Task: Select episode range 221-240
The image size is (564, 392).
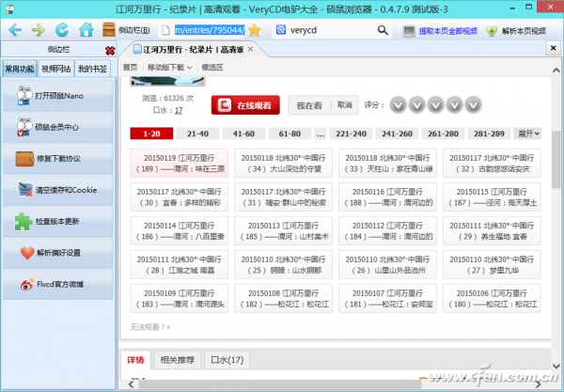Action: tap(351, 133)
